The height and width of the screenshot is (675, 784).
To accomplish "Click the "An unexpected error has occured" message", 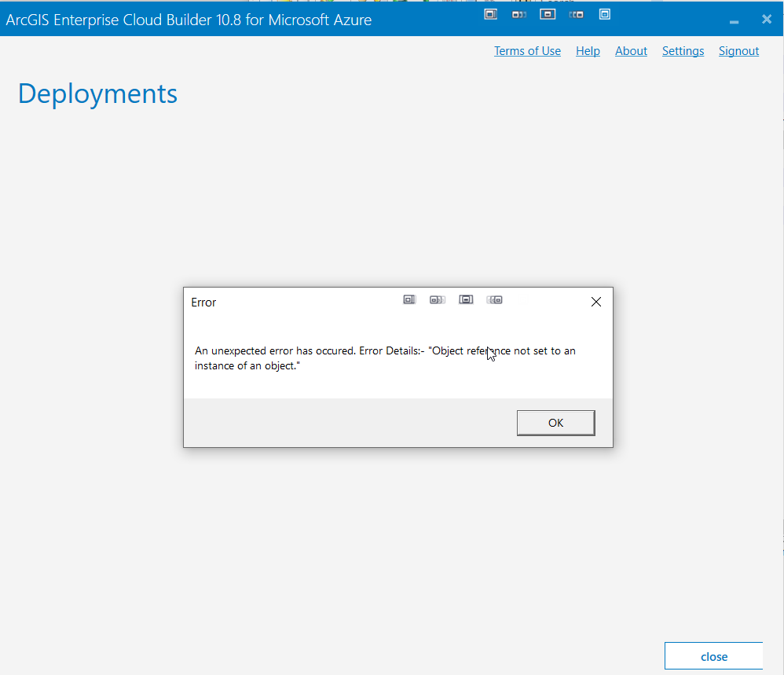I will [385, 358].
